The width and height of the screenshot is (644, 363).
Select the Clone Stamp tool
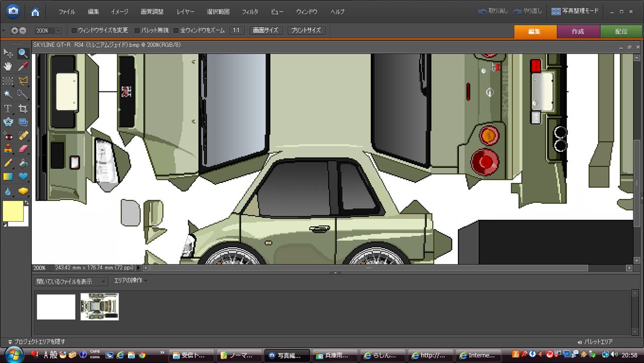pos(8,149)
